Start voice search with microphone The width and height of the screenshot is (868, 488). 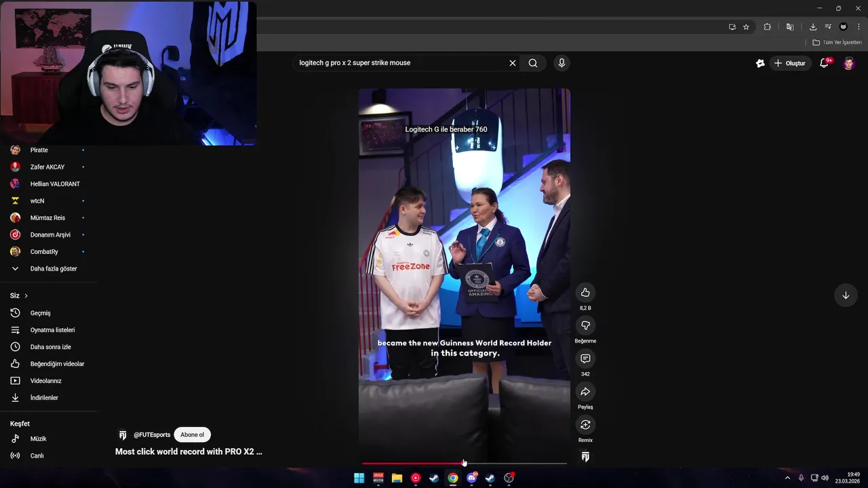[x=561, y=63]
